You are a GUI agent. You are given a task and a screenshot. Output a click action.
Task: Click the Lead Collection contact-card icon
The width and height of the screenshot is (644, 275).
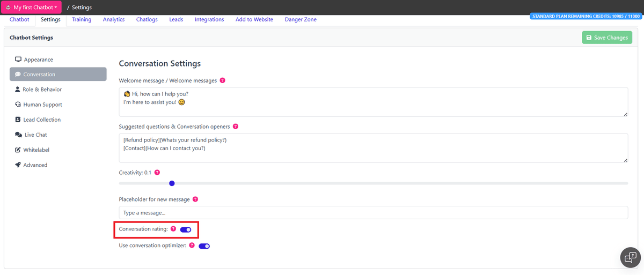tap(18, 120)
